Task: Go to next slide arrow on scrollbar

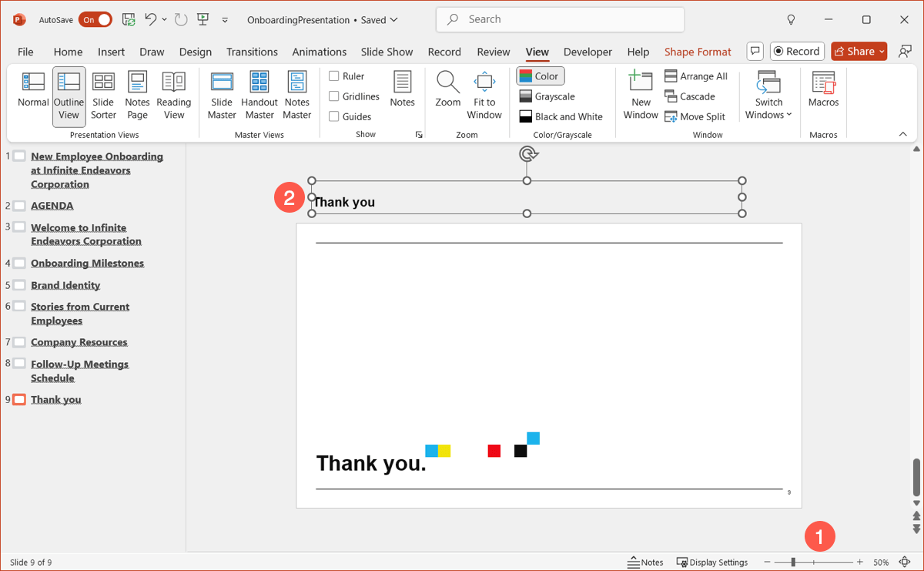Action: coord(916,529)
